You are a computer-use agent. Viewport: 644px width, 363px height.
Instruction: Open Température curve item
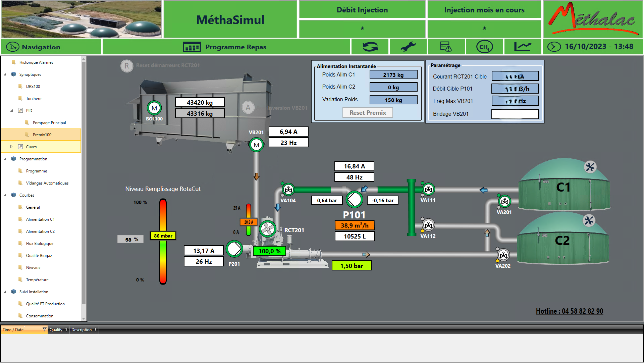tap(37, 280)
